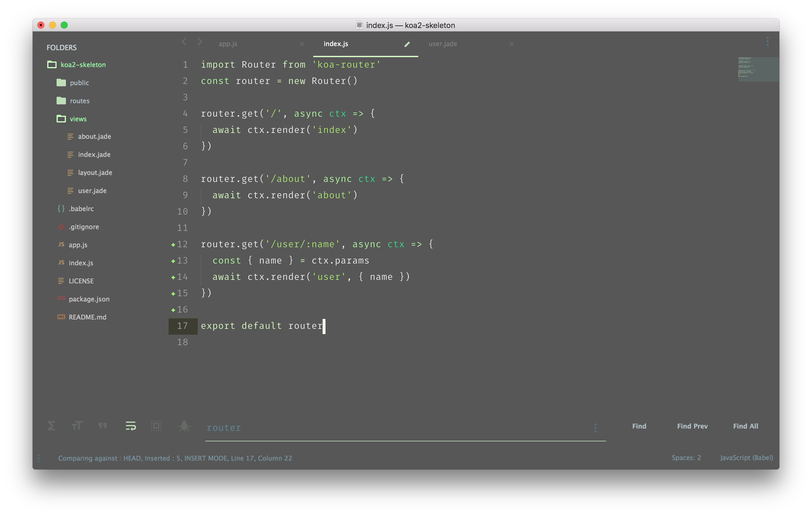Switch to the user.jade tab

pos(443,44)
